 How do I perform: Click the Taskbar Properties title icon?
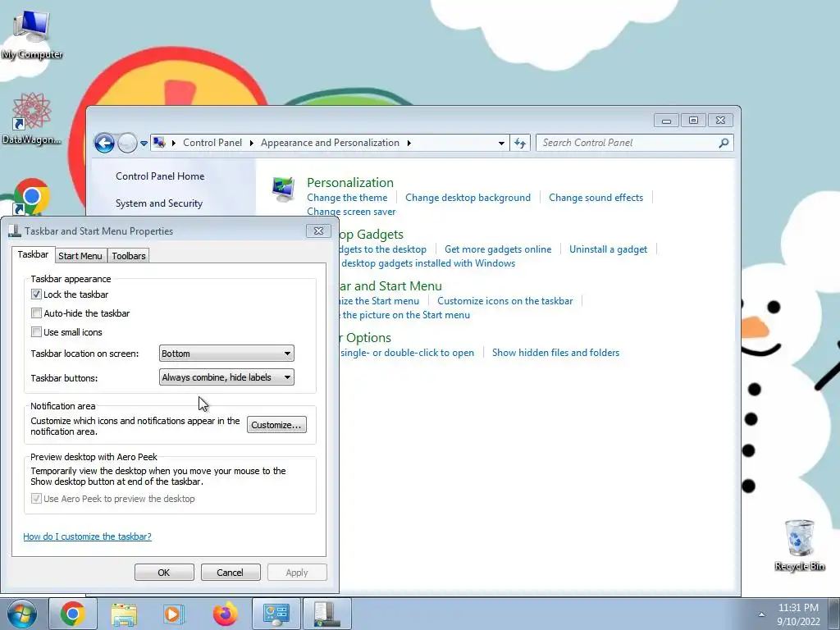[x=15, y=231]
